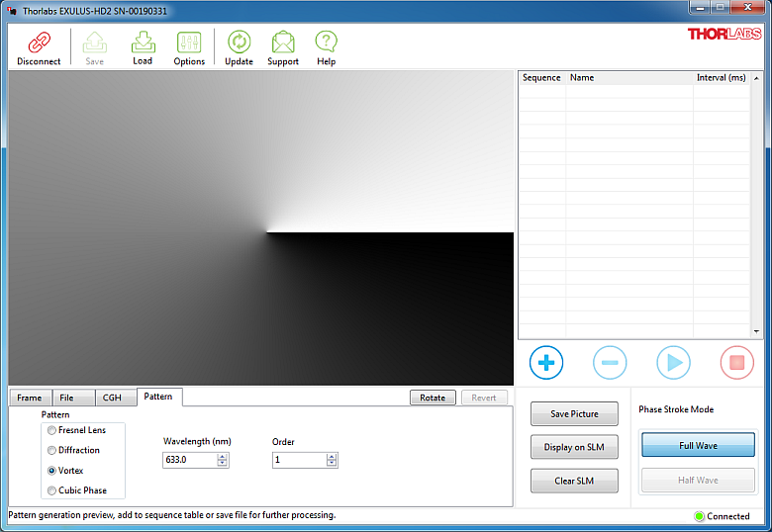Click the Update toolbar icon

239,43
